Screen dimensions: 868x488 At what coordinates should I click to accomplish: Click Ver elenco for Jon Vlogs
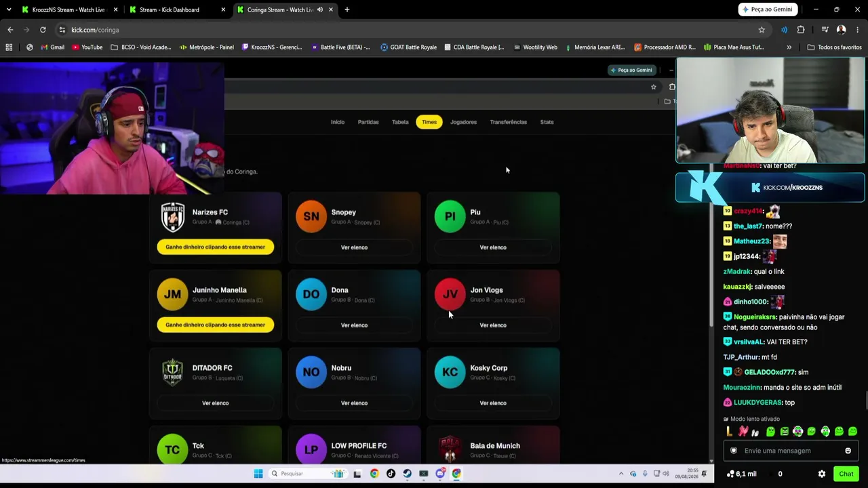pos(493,325)
